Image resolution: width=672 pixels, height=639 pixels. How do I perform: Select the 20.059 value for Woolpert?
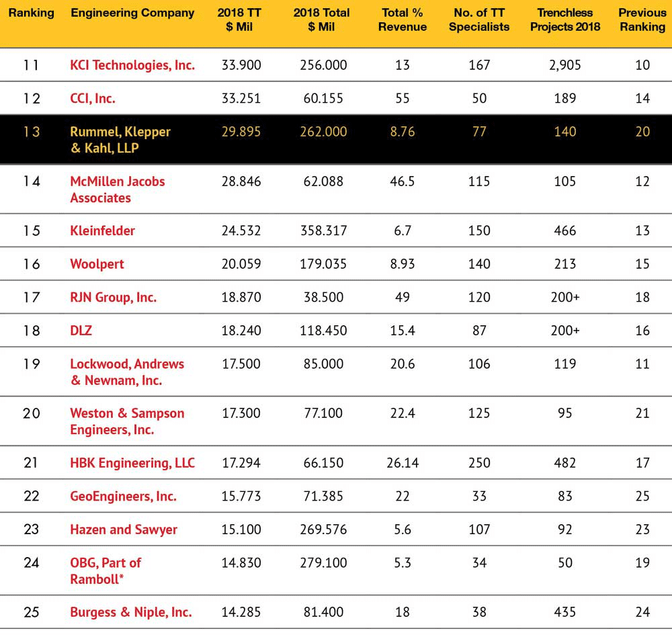(x=241, y=264)
